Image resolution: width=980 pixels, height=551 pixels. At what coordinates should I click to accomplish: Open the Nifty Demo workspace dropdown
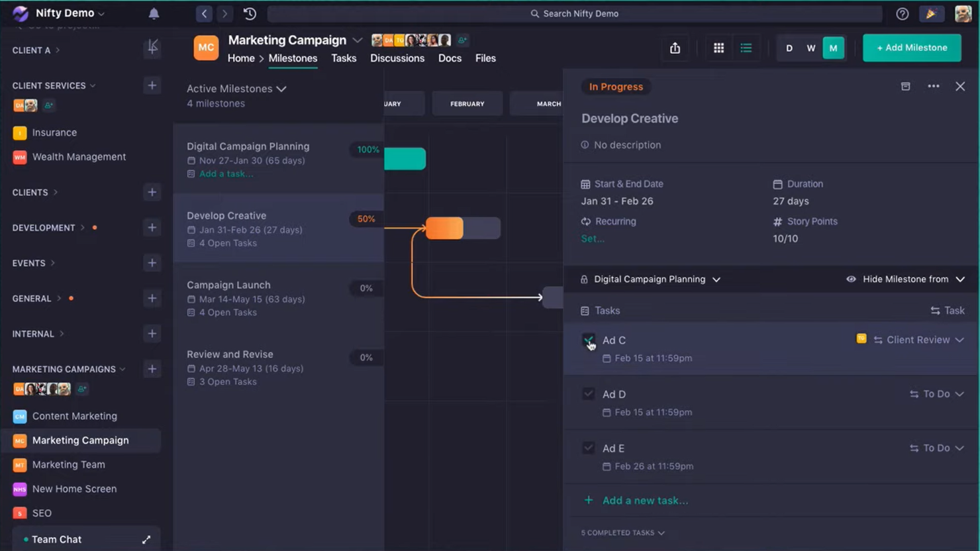click(70, 13)
